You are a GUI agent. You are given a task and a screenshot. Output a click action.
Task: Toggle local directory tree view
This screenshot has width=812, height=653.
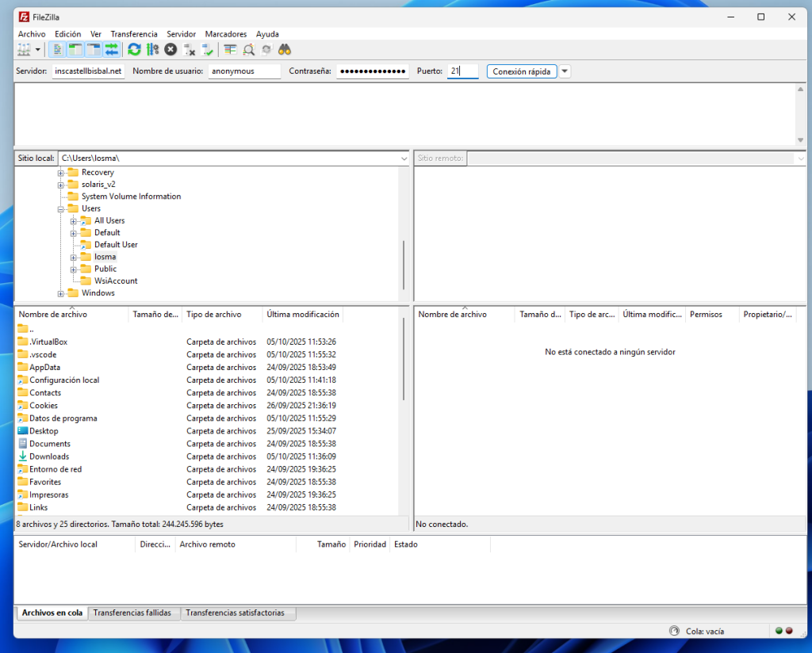click(x=75, y=50)
